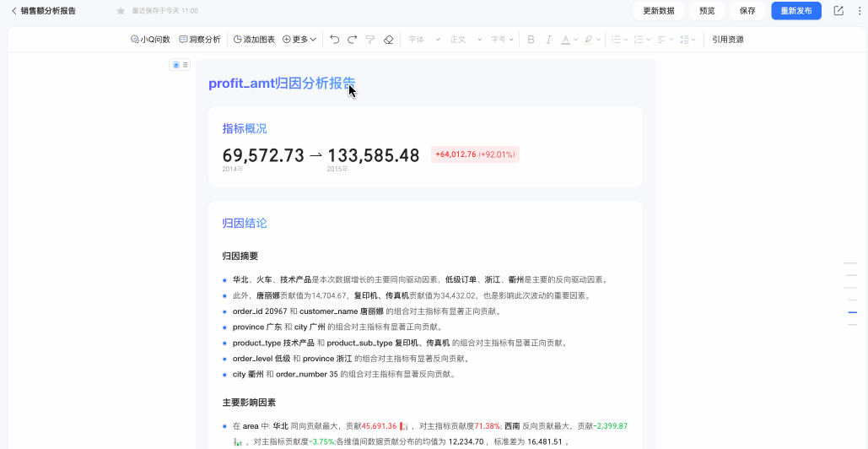This screenshot has width=868, height=449.
Task: Open report in new window icon
Action: (x=838, y=10)
